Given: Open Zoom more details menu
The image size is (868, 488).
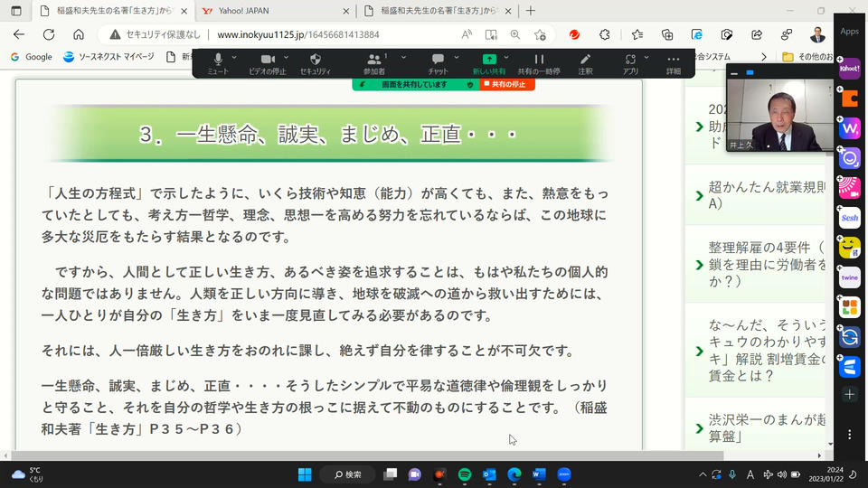Looking at the screenshot, I should [673, 64].
